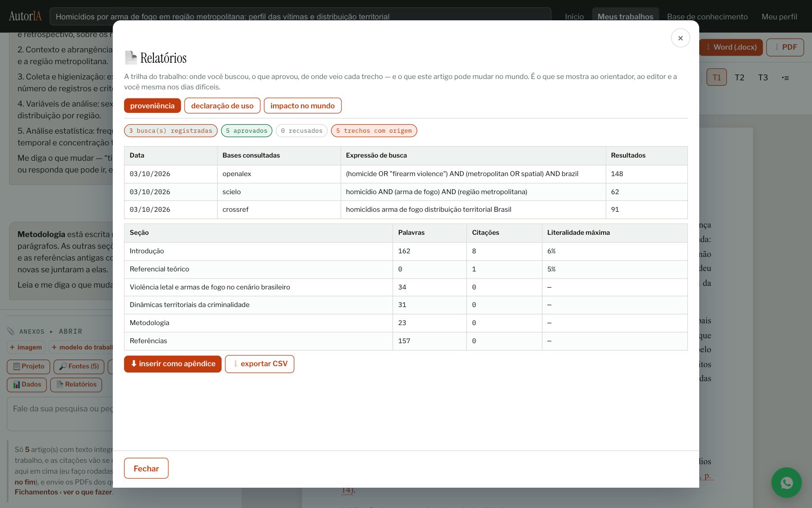Screen dimensions: 812x508
Task: Add an image attachment with '+ imagem'
Action: (26, 347)
